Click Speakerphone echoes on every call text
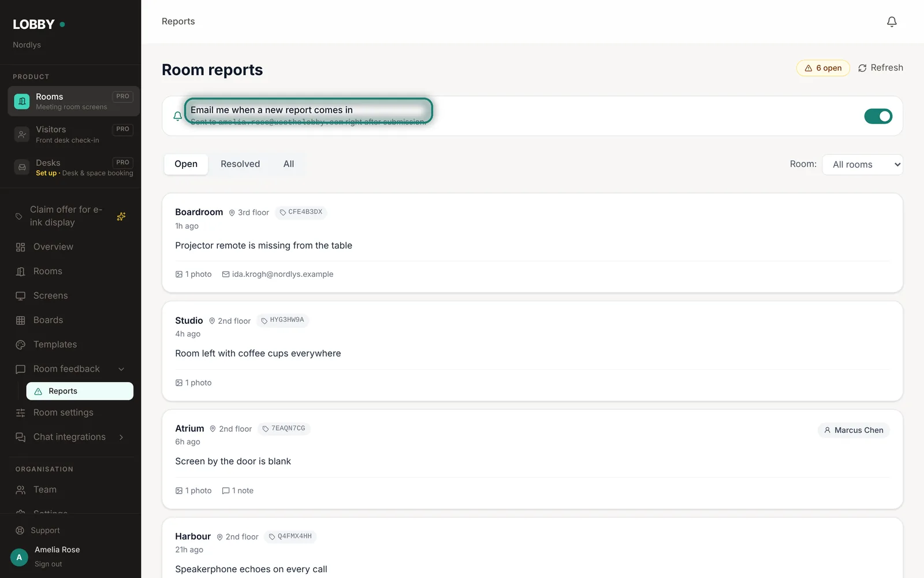This screenshot has height=578, width=924. tap(251, 569)
